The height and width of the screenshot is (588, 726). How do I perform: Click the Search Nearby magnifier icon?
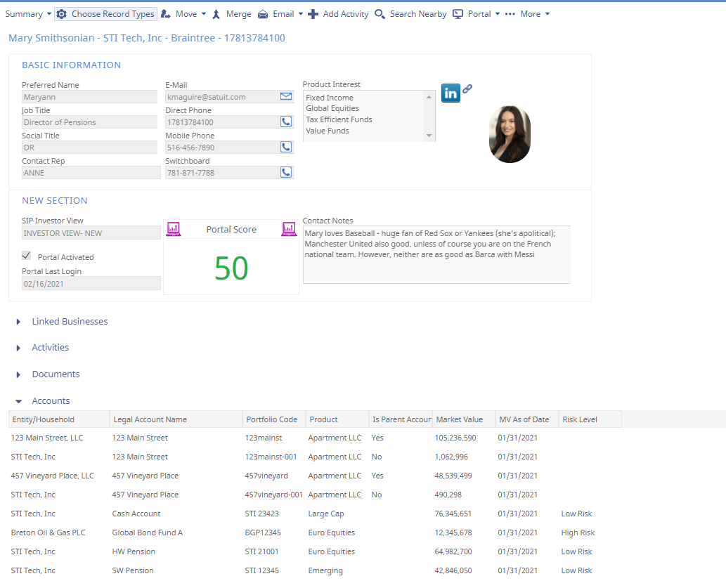pos(380,14)
